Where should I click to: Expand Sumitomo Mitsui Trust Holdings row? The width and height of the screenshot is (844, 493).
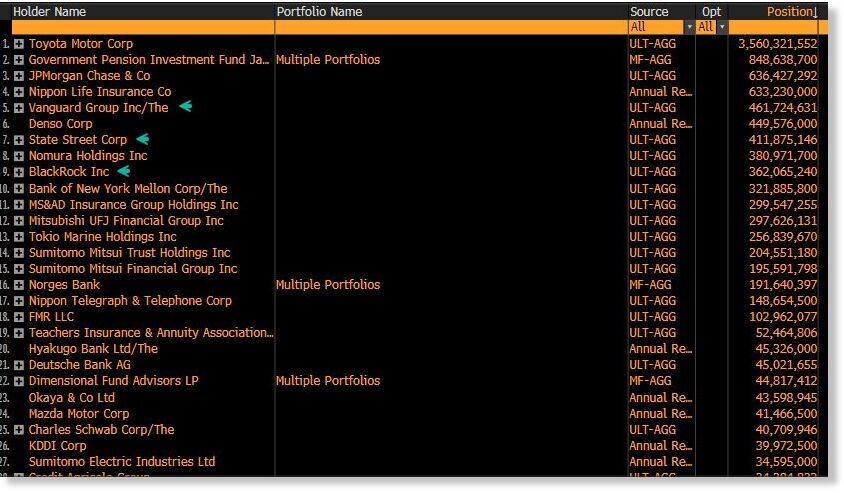coord(19,253)
